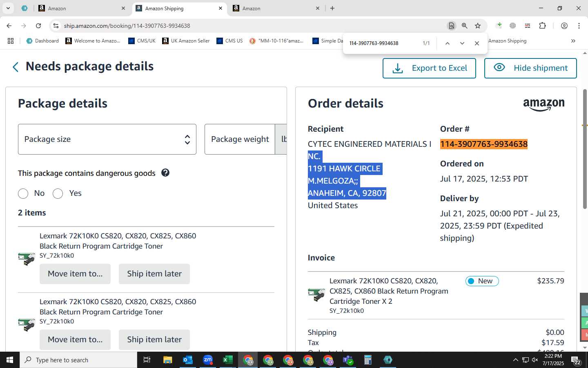Open site information icon in address bar
Viewport: 588px width, 368px height.
pyautogui.click(x=56, y=26)
